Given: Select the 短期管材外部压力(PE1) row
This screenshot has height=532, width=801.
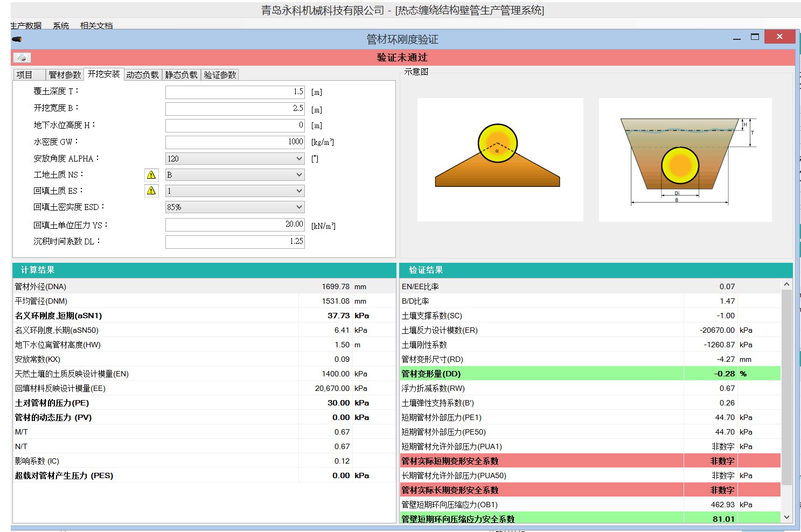Looking at the screenshot, I should tap(590, 417).
